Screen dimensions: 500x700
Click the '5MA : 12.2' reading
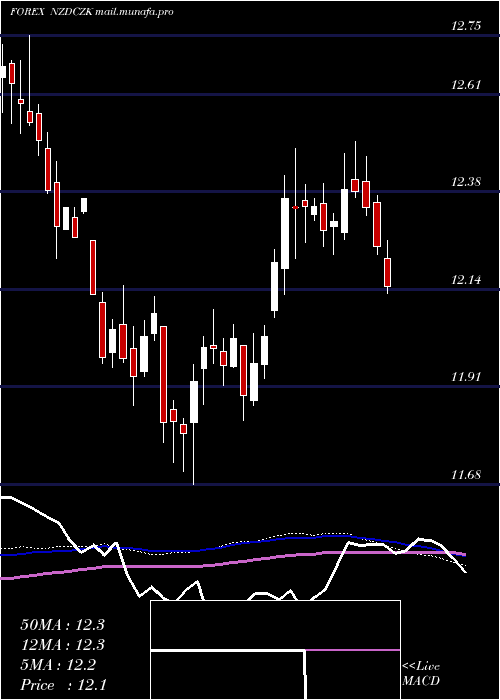(58, 665)
